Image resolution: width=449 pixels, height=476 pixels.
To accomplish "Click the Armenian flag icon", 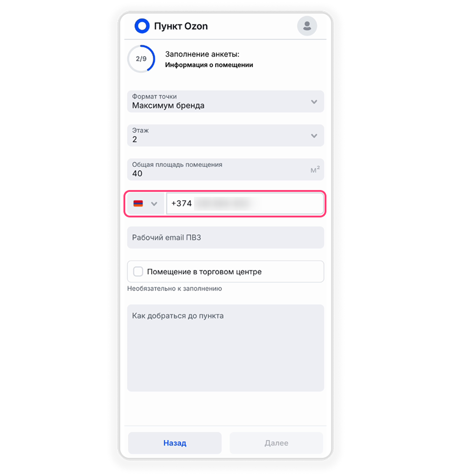I will 138,204.
